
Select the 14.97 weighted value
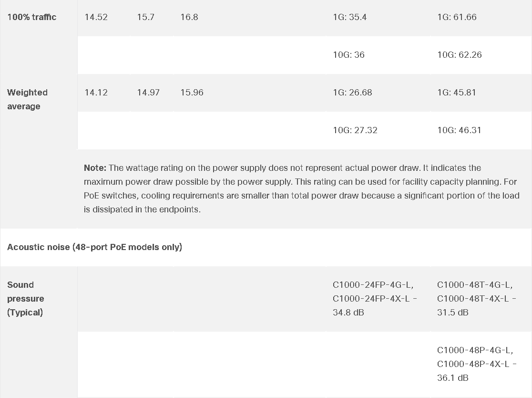coord(148,93)
